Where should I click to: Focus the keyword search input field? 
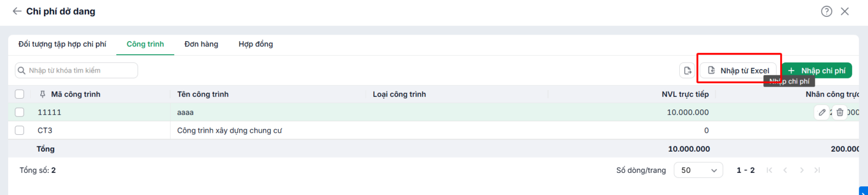(x=76, y=70)
